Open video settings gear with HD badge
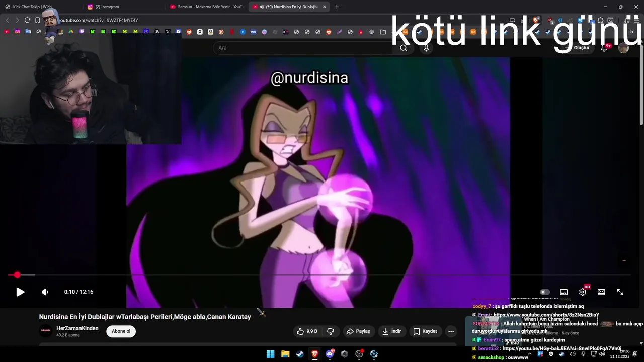 click(583, 292)
